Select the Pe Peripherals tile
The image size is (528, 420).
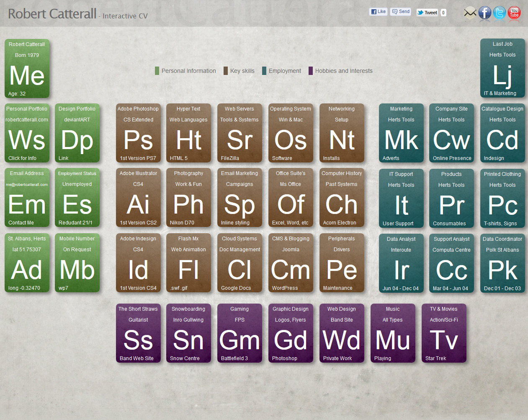[x=342, y=263]
